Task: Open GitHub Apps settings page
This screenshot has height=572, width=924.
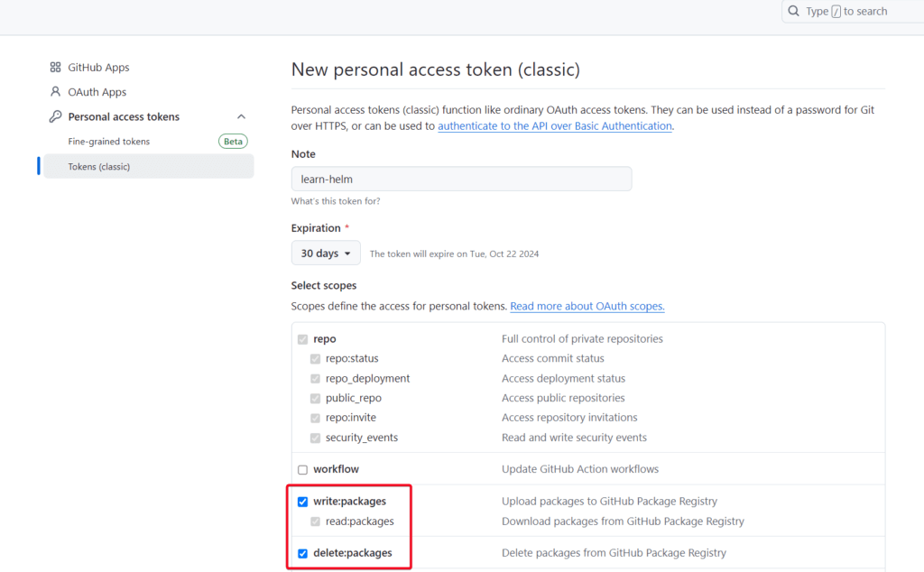Action: (98, 67)
